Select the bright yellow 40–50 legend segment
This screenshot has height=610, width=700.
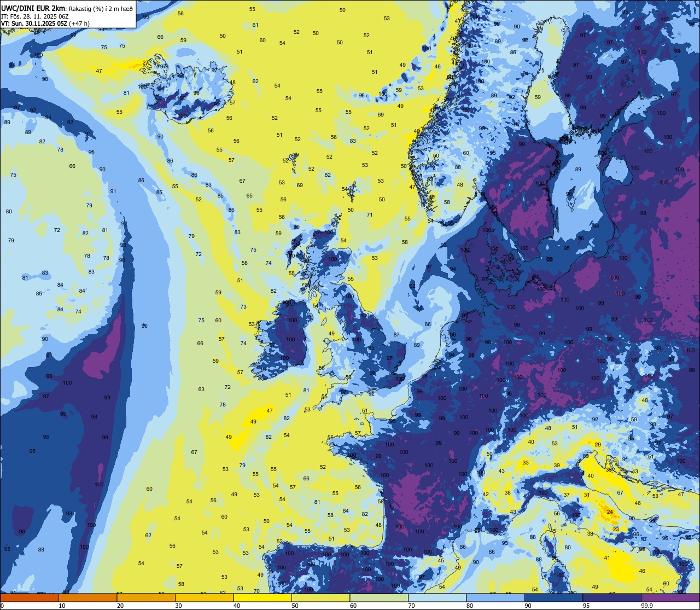pos(262,598)
